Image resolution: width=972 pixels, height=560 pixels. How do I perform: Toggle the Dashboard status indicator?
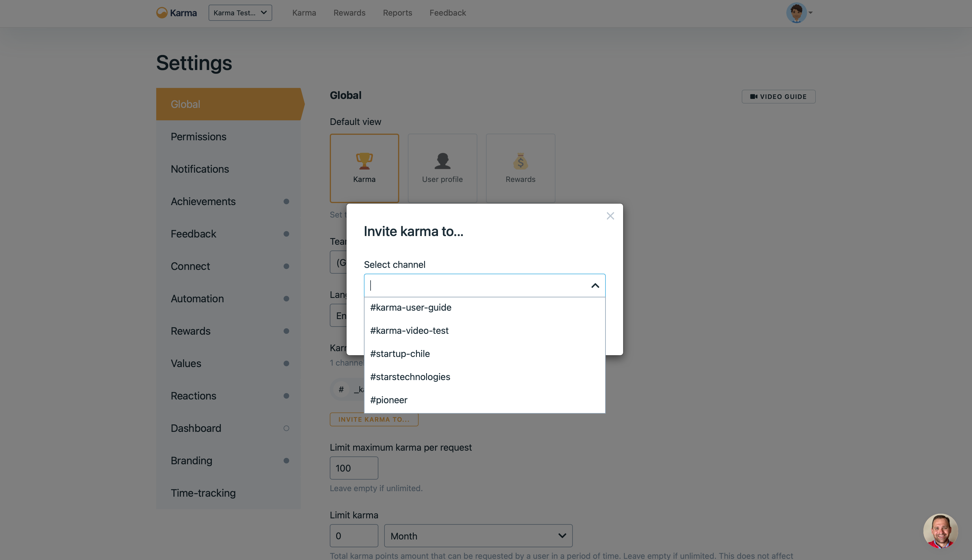[x=286, y=428]
